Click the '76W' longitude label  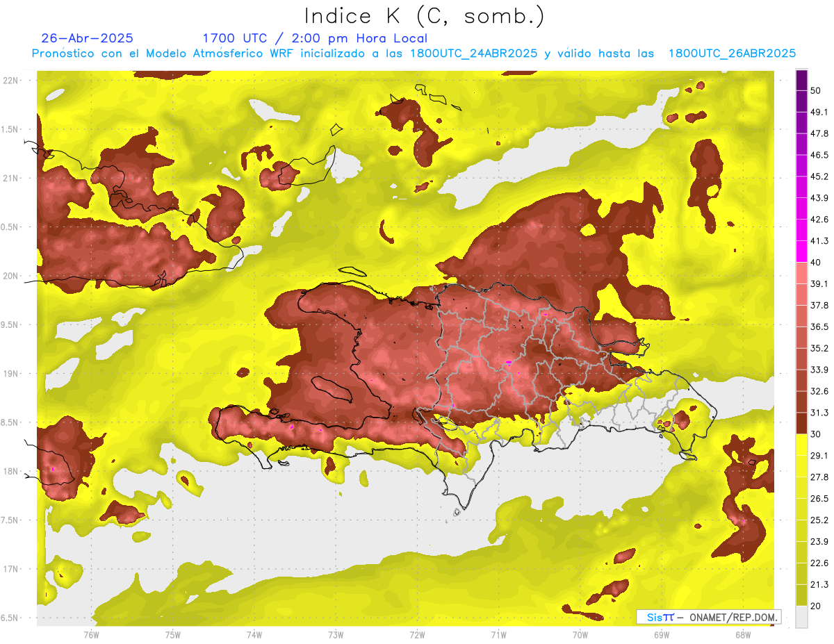click(91, 635)
